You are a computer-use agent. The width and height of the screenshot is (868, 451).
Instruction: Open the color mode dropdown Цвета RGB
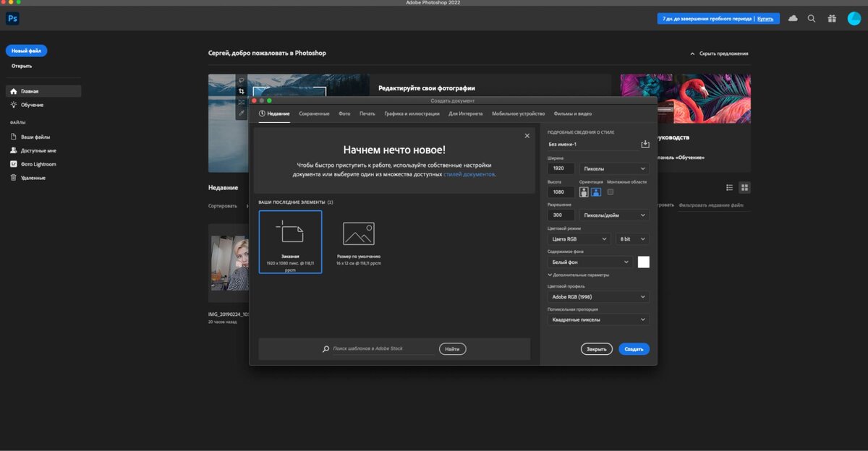pyautogui.click(x=579, y=239)
